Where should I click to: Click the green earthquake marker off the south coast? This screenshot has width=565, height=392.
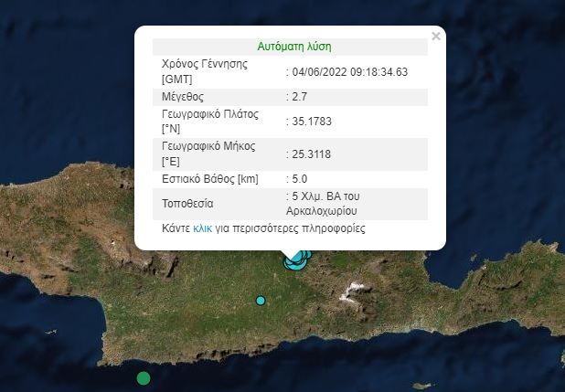(144, 378)
